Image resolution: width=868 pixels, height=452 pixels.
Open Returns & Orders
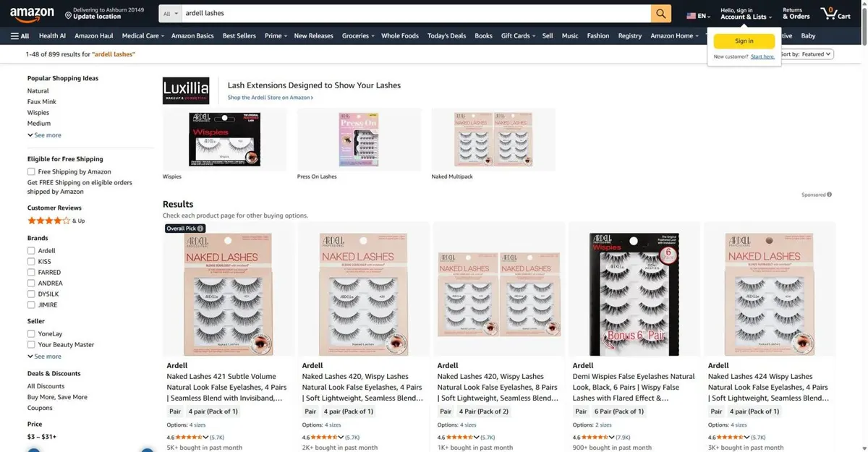796,14
